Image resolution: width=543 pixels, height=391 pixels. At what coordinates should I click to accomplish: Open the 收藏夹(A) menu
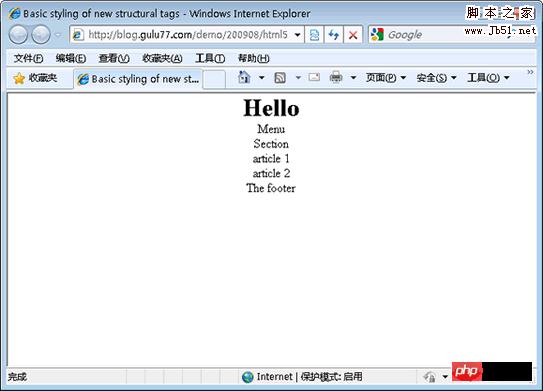point(162,58)
